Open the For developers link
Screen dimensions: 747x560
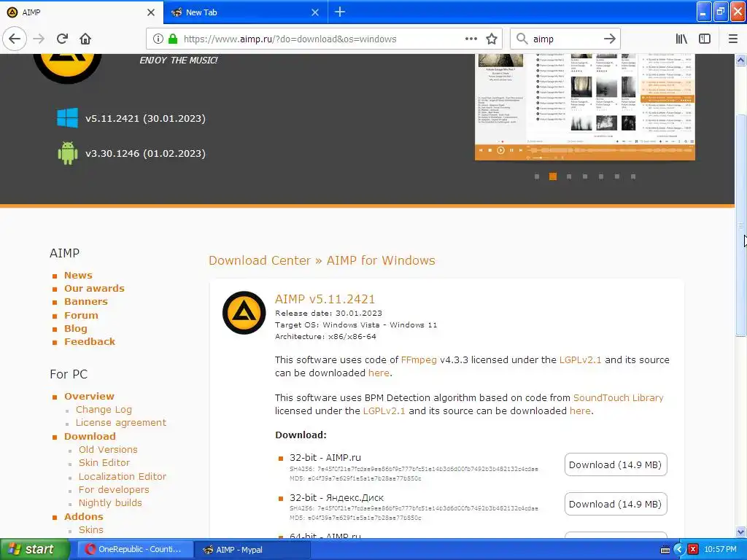[114, 489]
